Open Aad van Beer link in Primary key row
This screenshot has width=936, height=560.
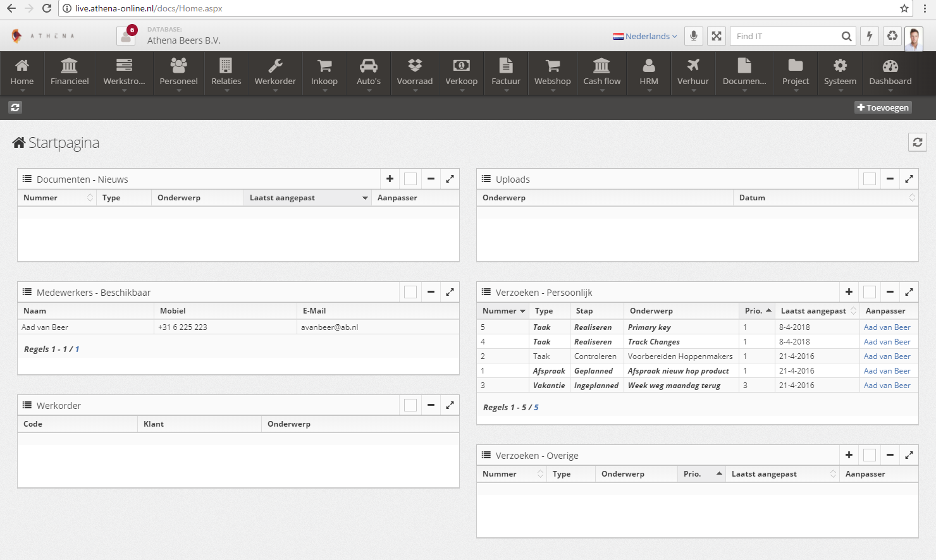coord(887,327)
